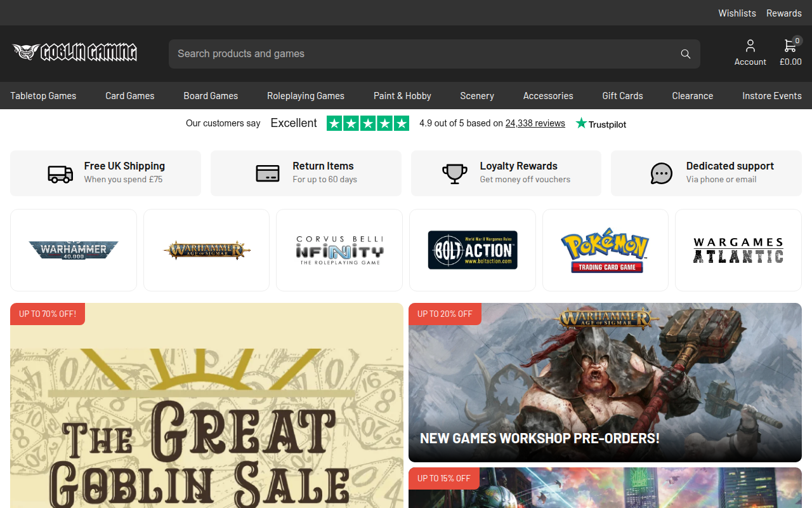The height and width of the screenshot is (508, 812).
Task: Click 'For up to 60 days' text
Action: [x=325, y=180]
